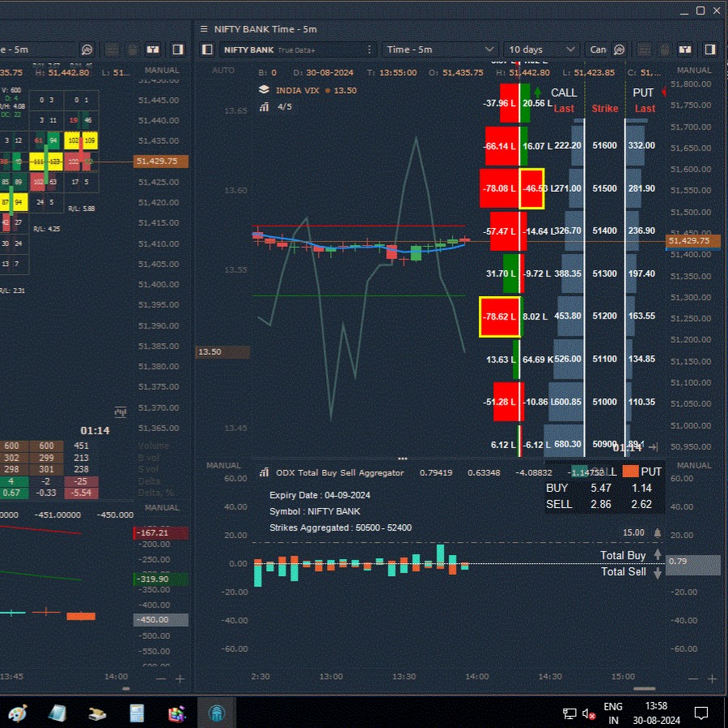Zoom out left chart with minus button

(161, 679)
